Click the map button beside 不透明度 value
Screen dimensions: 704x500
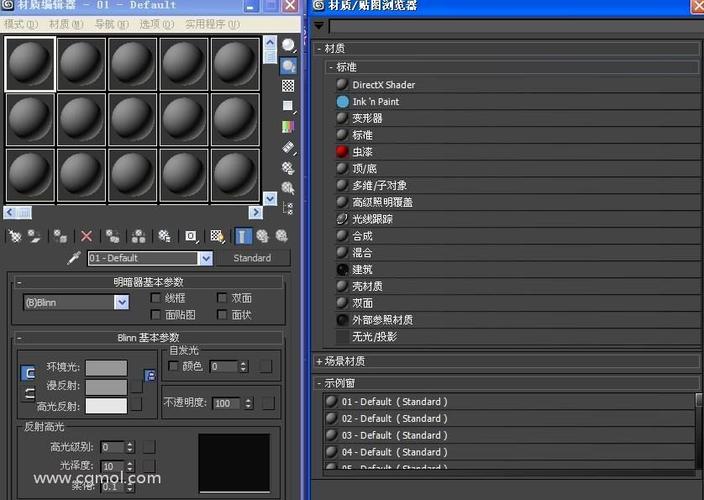tap(268, 403)
